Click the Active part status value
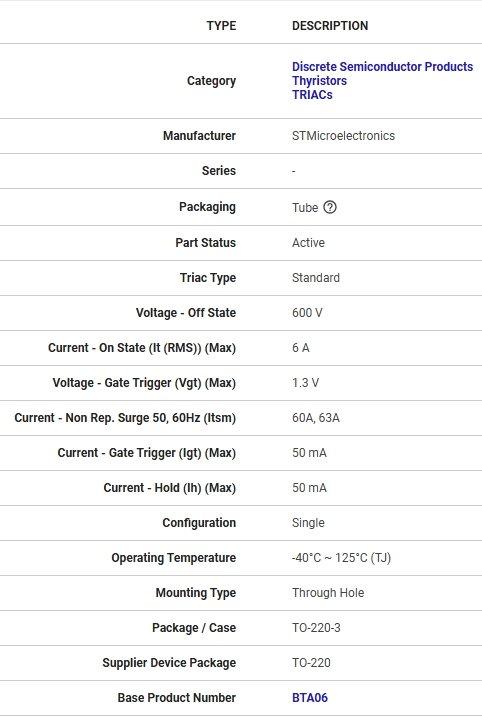Screen dimensions: 482x717 coord(309,242)
